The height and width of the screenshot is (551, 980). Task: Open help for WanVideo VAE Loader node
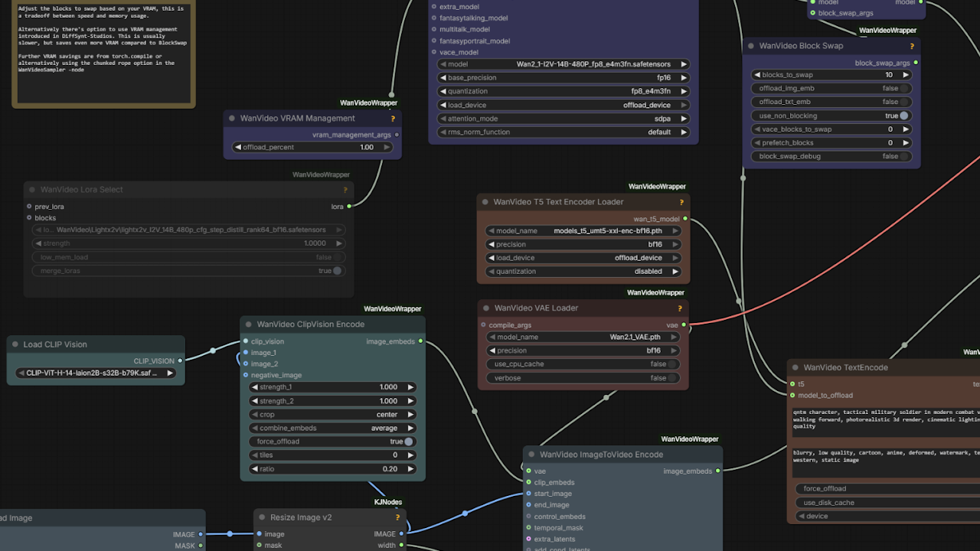(x=680, y=308)
